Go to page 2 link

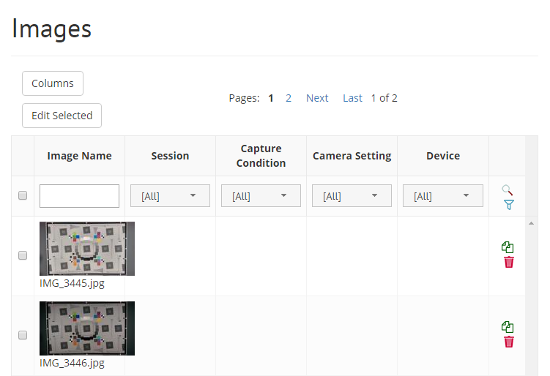[x=288, y=98]
